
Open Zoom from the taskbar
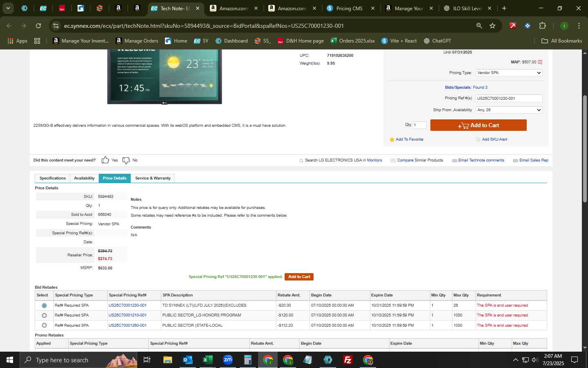227,360
